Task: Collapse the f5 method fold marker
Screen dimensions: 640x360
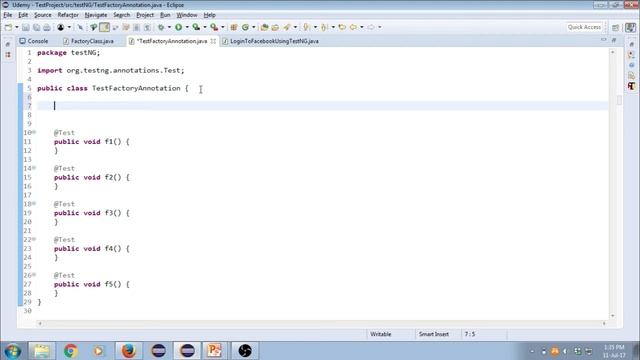Action: 34,275
